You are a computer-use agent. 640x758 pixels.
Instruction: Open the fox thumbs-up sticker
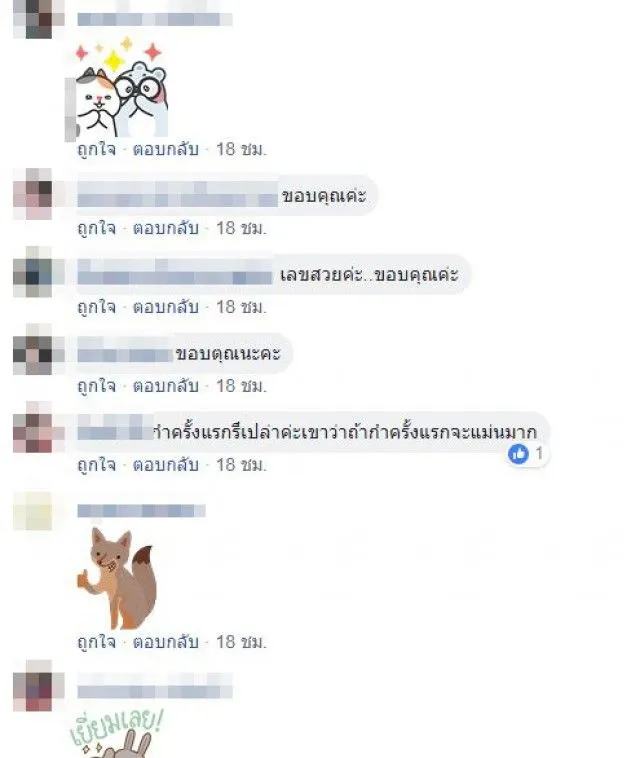coord(116,578)
